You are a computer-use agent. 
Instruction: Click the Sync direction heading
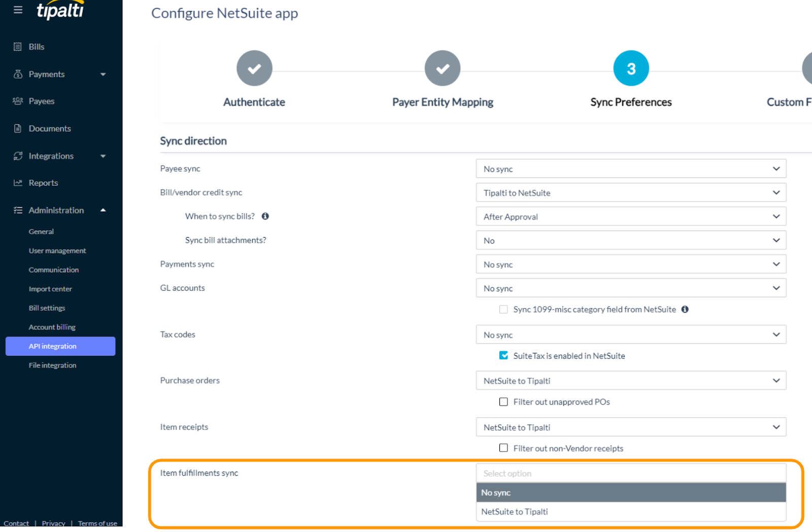point(193,141)
